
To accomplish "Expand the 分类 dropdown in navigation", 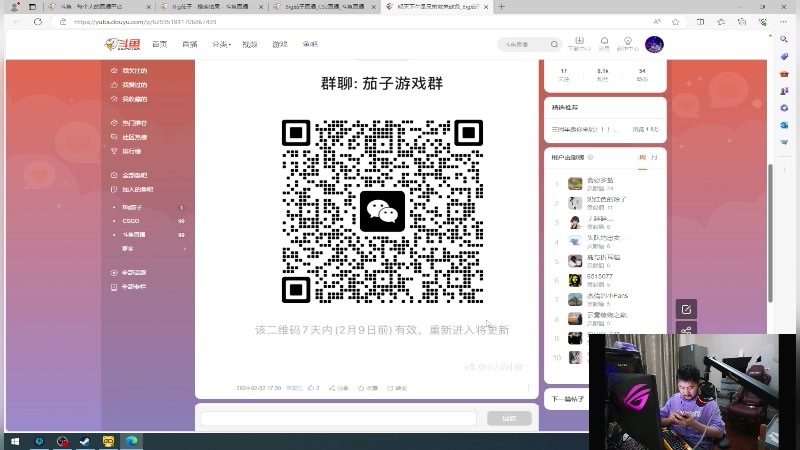I will 221,44.
